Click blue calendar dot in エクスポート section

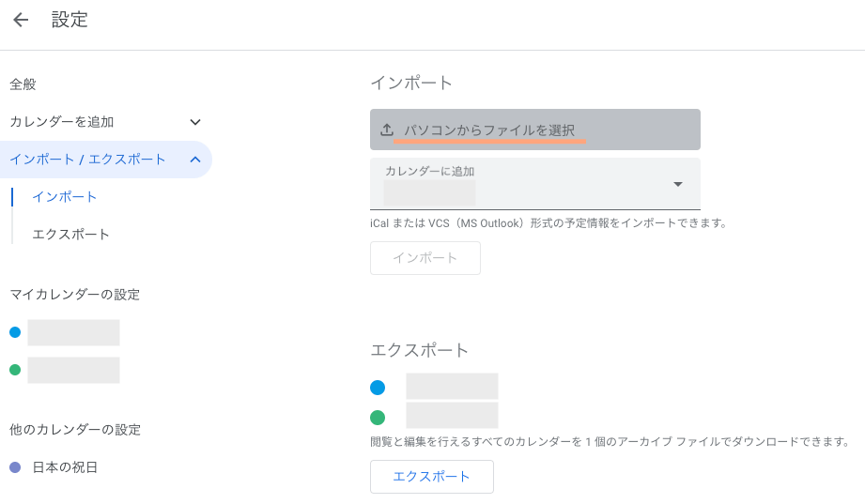(378, 387)
